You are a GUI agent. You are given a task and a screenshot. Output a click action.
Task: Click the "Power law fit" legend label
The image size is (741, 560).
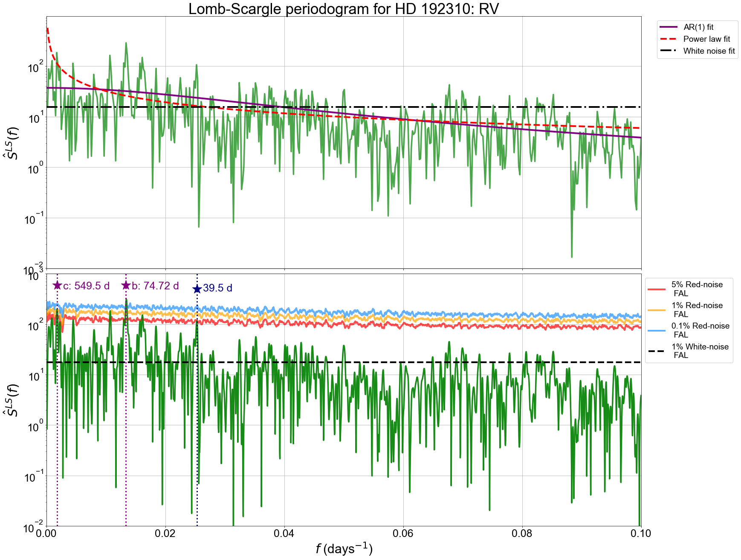[707, 39]
